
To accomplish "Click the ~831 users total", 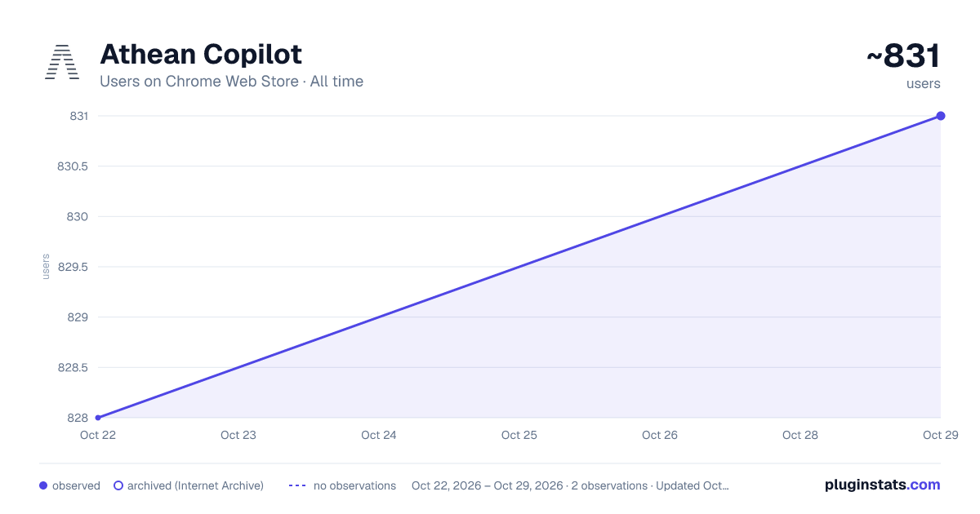I will [x=903, y=56].
